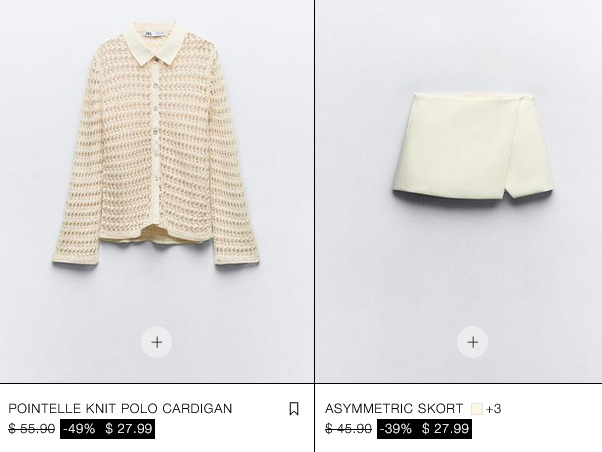Image resolution: width=602 pixels, height=452 pixels.
Task: Click the cardigan's -49% $27.99 sale badge
Action: 108,429
